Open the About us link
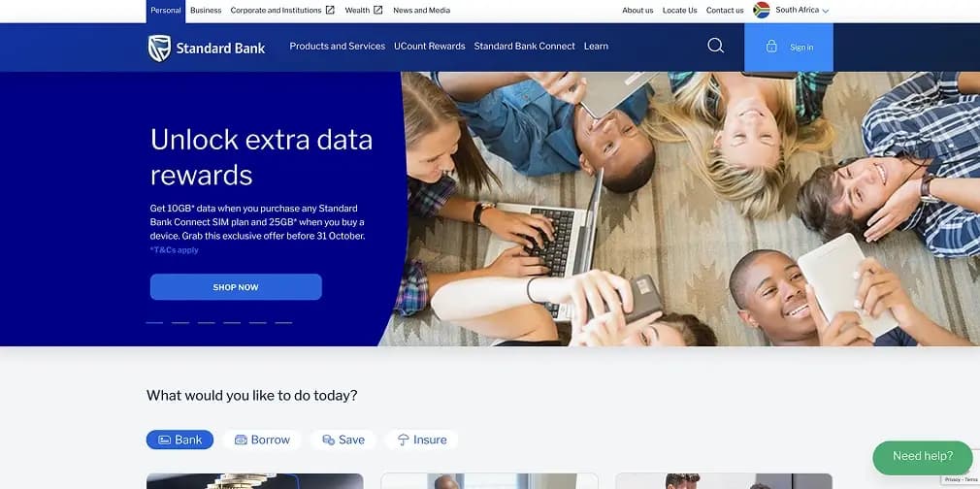Viewport: 980px width, 489px height. coord(637,11)
